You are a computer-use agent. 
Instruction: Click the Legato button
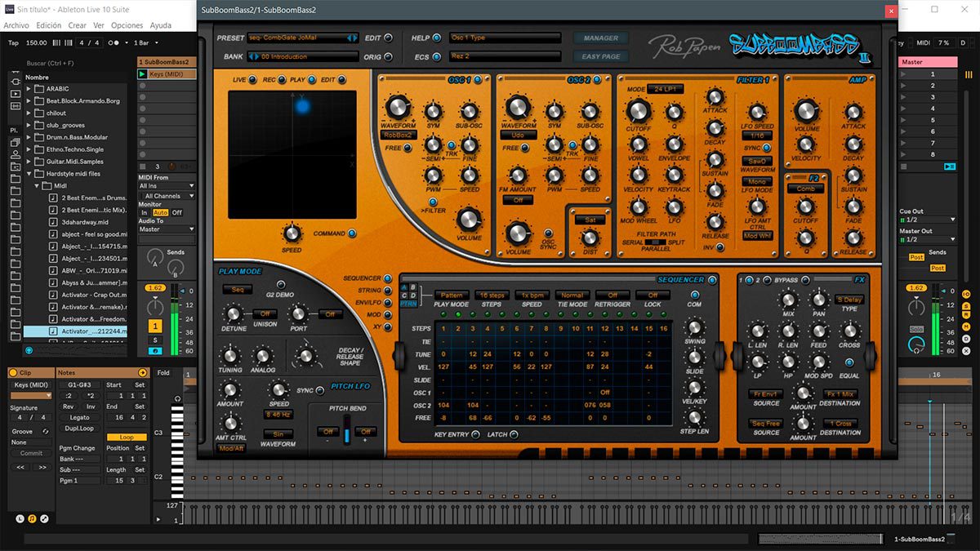click(x=79, y=417)
